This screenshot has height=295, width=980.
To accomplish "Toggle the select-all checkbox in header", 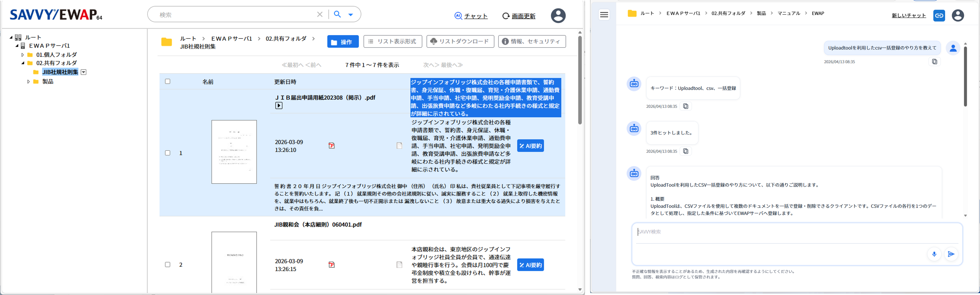I will pos(167,81).
